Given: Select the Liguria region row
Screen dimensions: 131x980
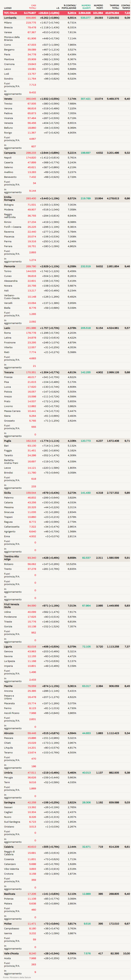Looking at the screenshot, I should (x=67, y=647).
